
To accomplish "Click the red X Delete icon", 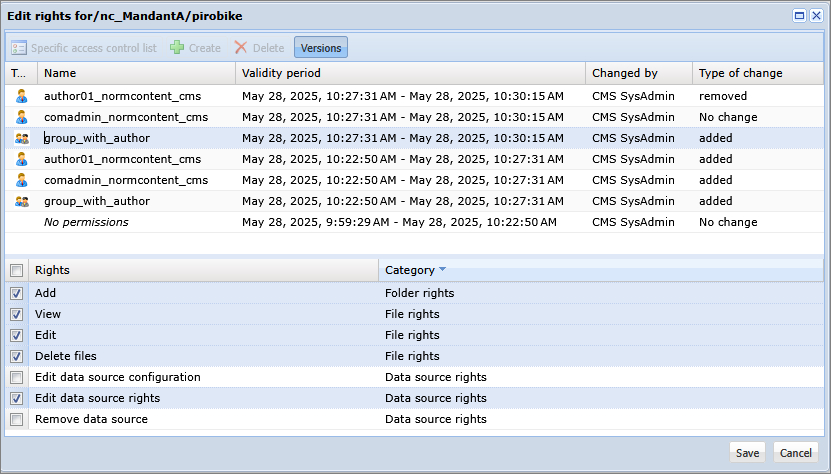I will tap(240, 48).
